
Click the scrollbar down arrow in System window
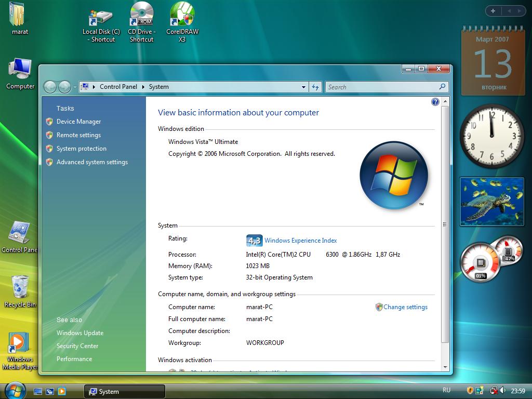pyautogui.click(x=445, y=367)
